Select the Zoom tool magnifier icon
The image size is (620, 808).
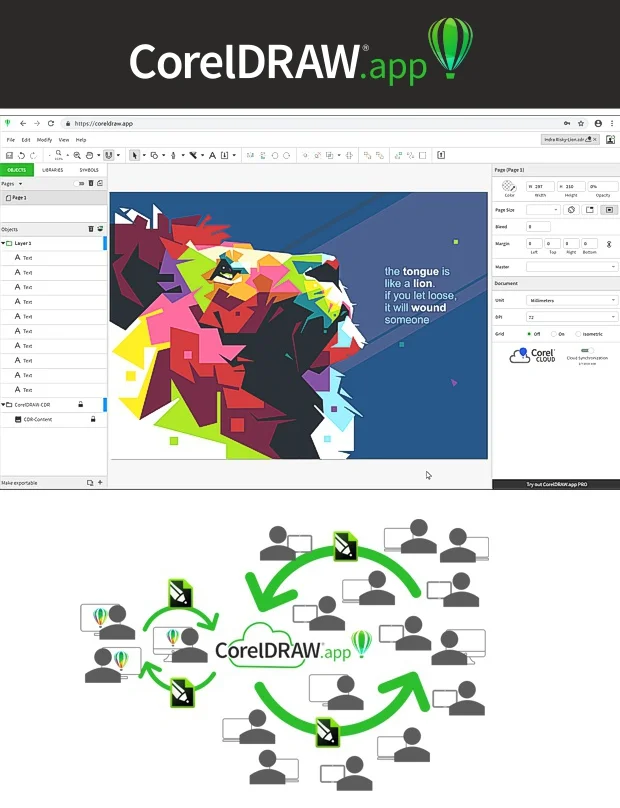77,155
